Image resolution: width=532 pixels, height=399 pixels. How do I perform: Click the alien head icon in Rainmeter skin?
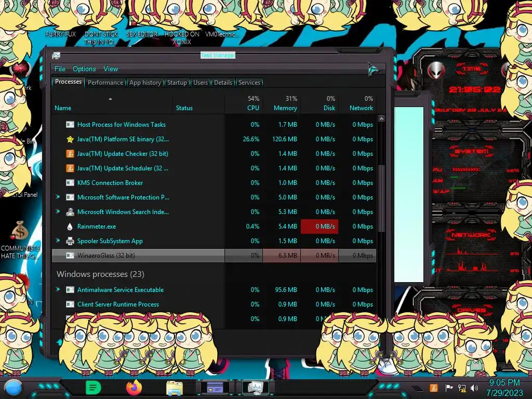coord(436,71)
